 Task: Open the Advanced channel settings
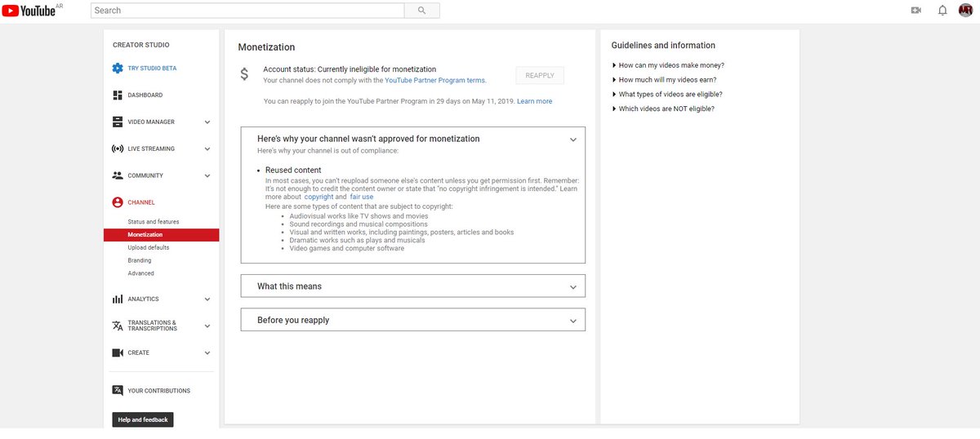click(x=141, y=273)
